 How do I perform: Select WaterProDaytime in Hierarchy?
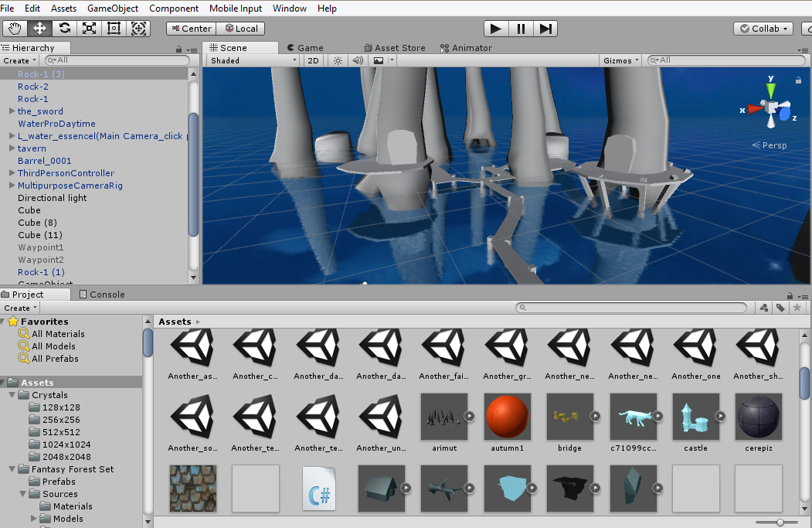(56, 124)
